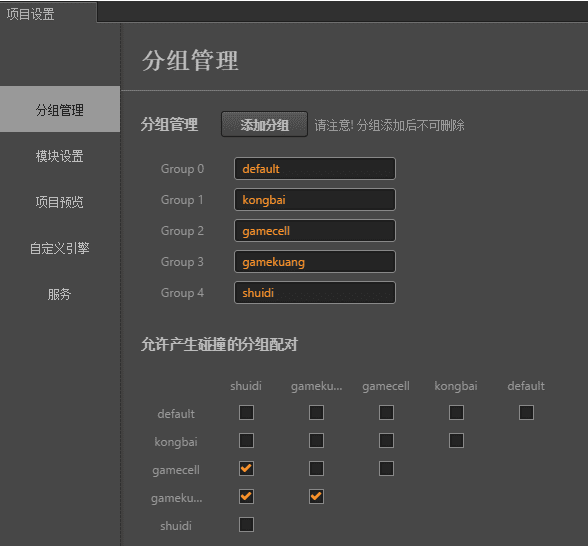The height and width of the screenshot is (546, 588).
Task: Click the large 分组管理 page title
Action: pos(190,60)
